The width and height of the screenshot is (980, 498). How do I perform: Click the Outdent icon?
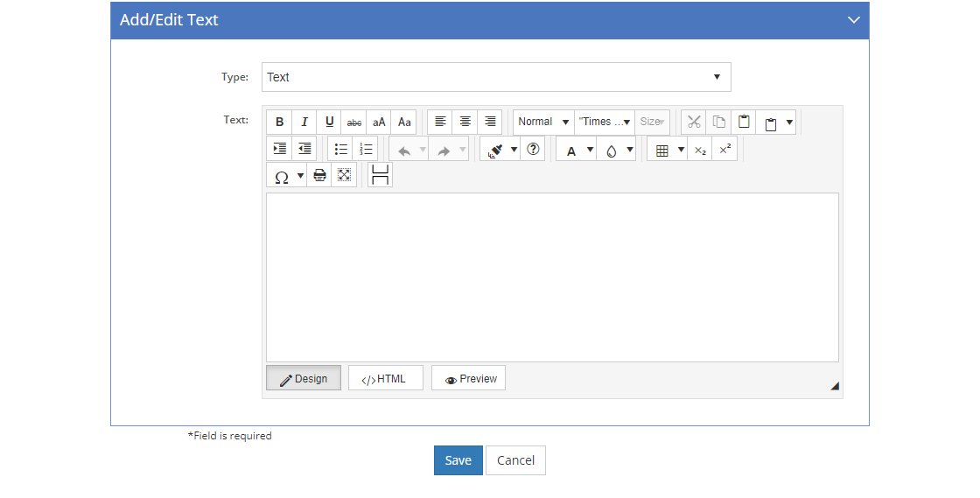(304, 150)
